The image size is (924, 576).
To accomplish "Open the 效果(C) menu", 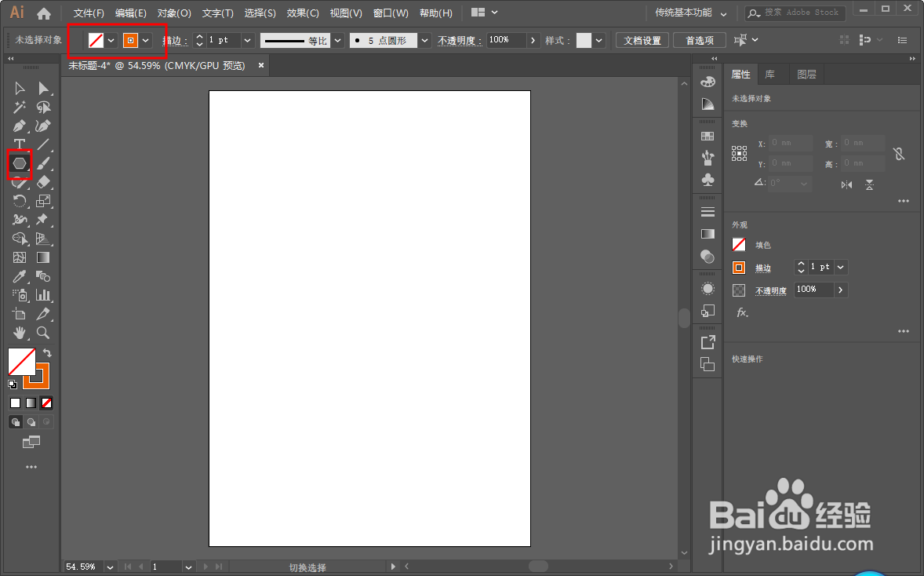I will point(303,13).
